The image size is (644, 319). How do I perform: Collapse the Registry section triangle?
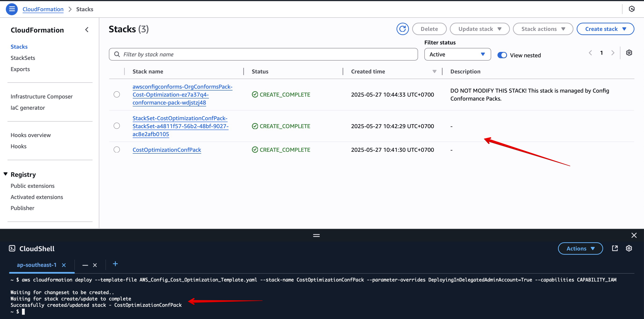pos(6,174)
